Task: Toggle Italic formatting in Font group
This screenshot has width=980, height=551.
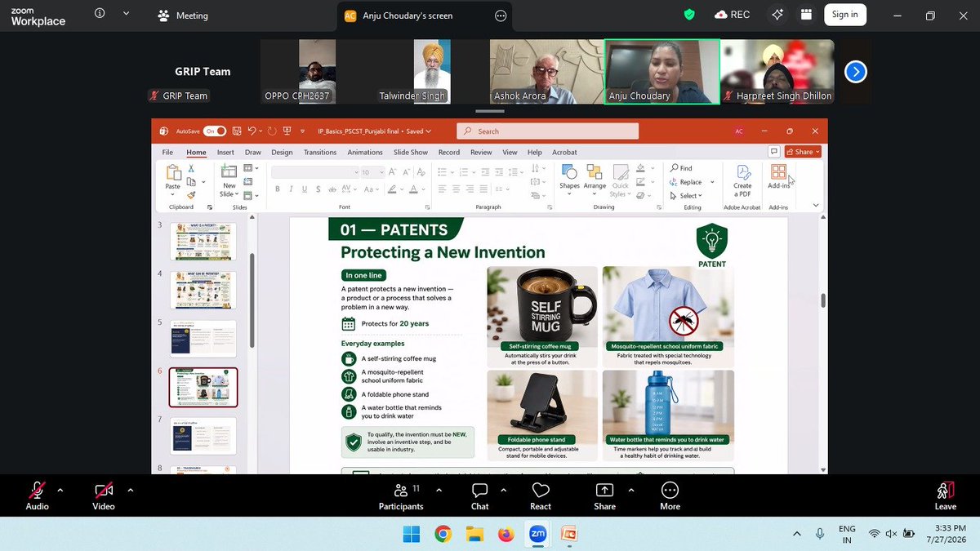Action: [291, 189]
